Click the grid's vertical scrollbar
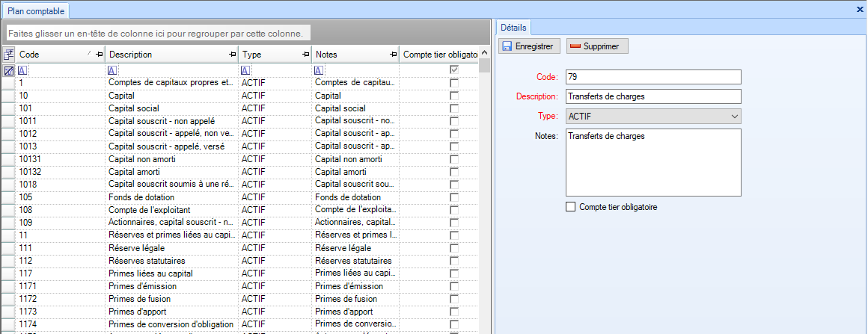The image size is (868, 334). click(485, 187)
